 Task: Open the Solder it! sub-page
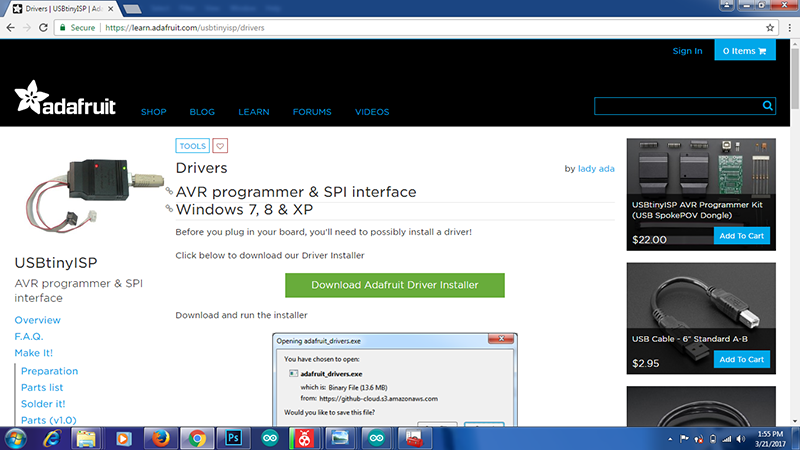[x=43, y=404]
